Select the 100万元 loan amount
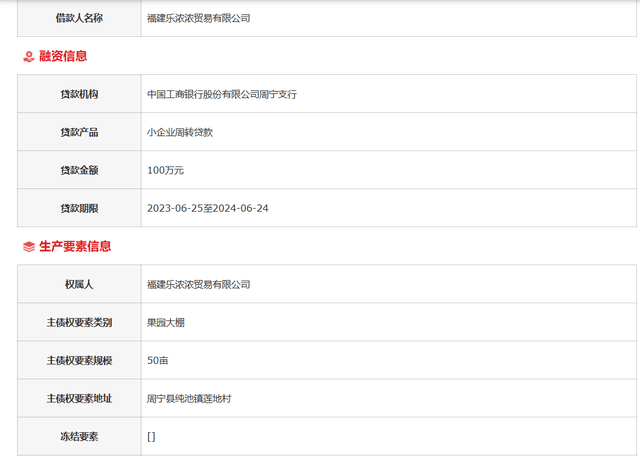This screenshot has height=456, width=640. pyautogui.click(x=165, y=170)
